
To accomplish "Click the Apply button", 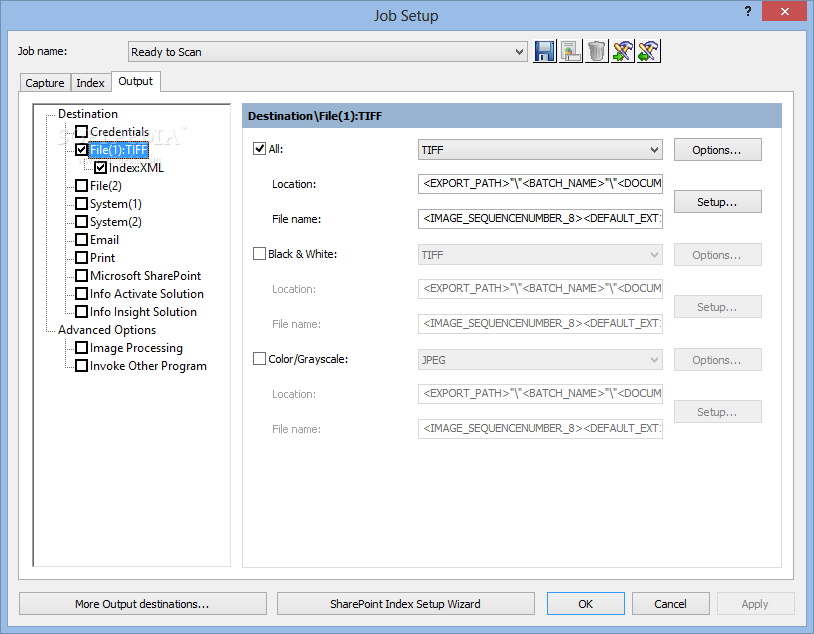I will click(755, 604).
